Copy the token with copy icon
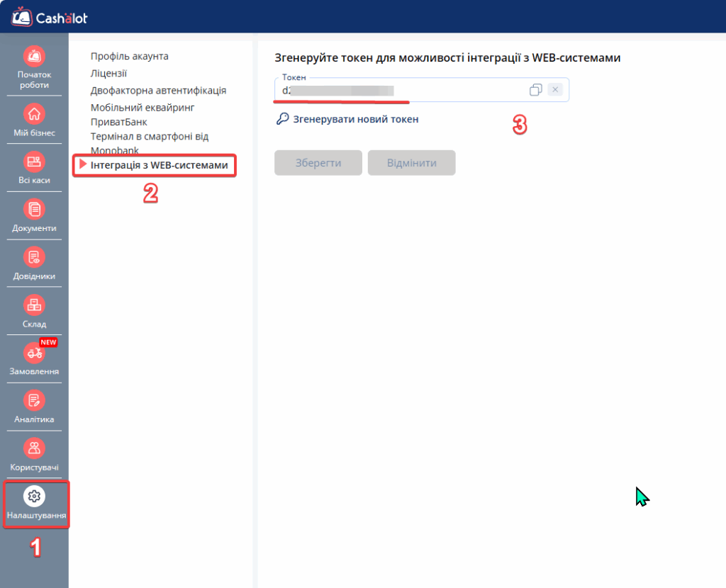 click(536, 90)
